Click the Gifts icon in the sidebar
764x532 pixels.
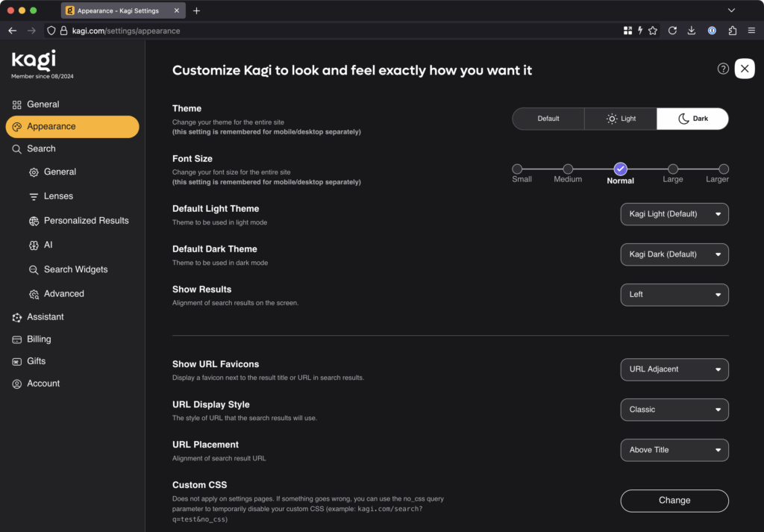pyautogui.click(x=17, y=361)
